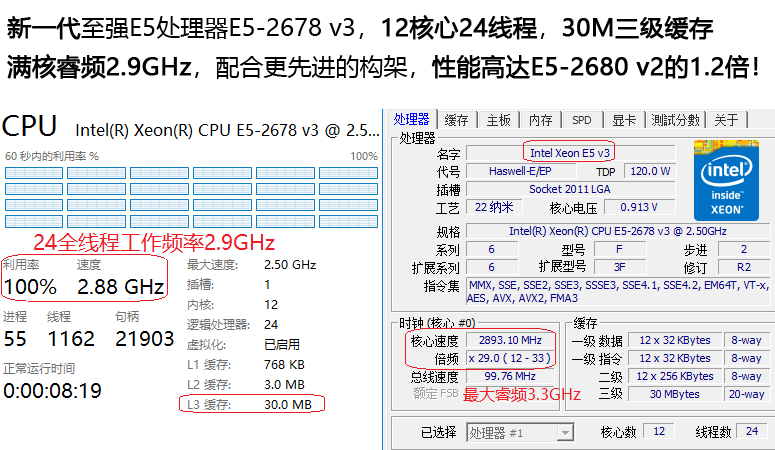
Task: Click the revision value R2
Action: click(x=743, y=268)
